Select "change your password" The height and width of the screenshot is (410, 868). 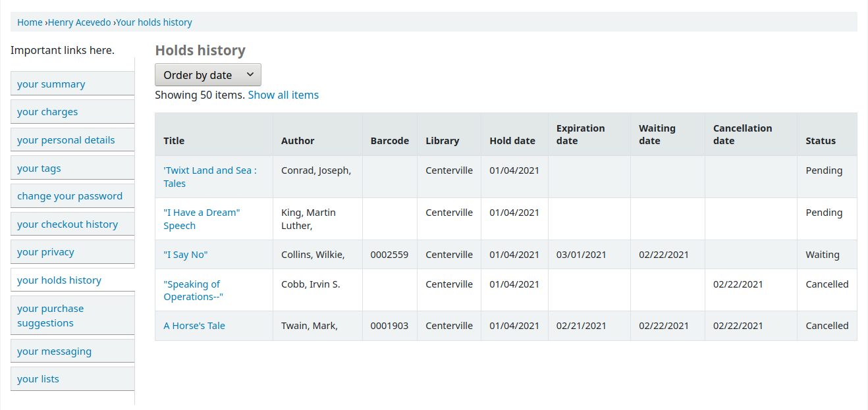pyautogui.click(x=69, y=195)
